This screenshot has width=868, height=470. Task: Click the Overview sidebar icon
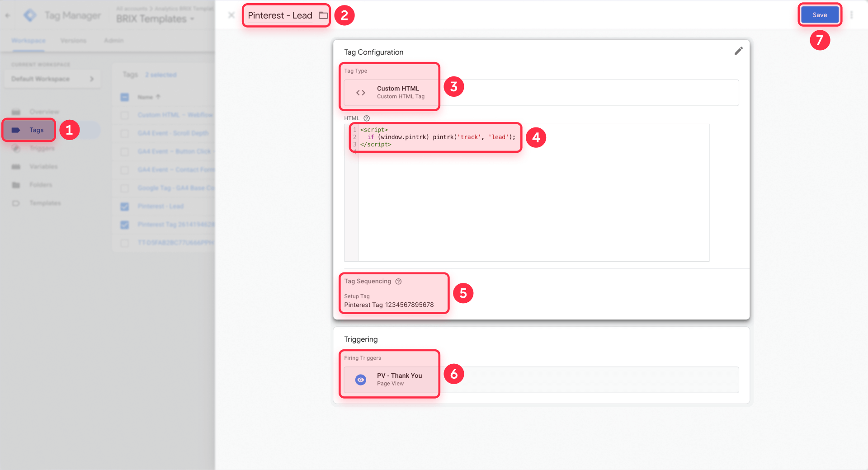pyautogui.click(x=16, y=112)
